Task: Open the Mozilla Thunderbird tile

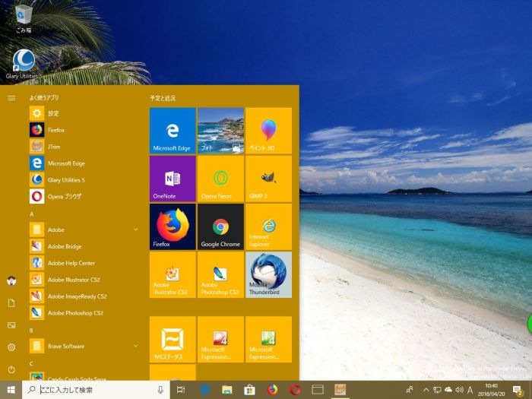Action: (268, 274)
